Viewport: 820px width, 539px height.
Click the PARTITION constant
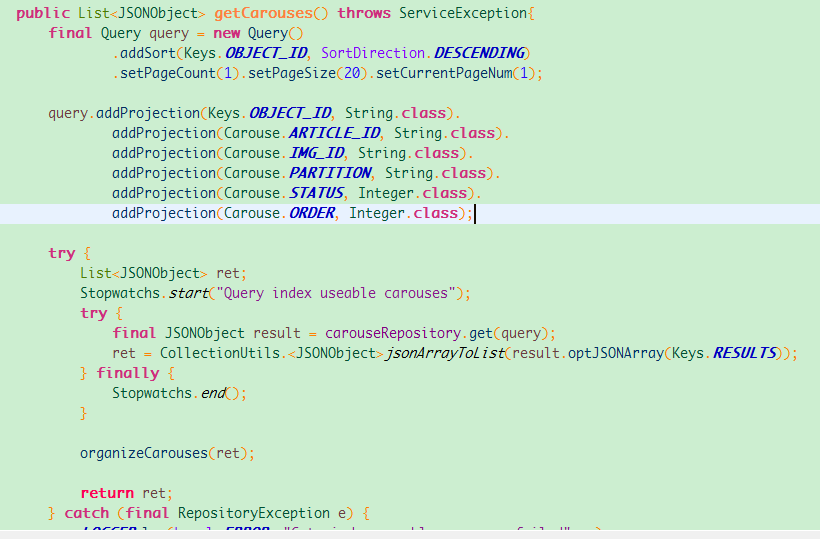[330, 173]
